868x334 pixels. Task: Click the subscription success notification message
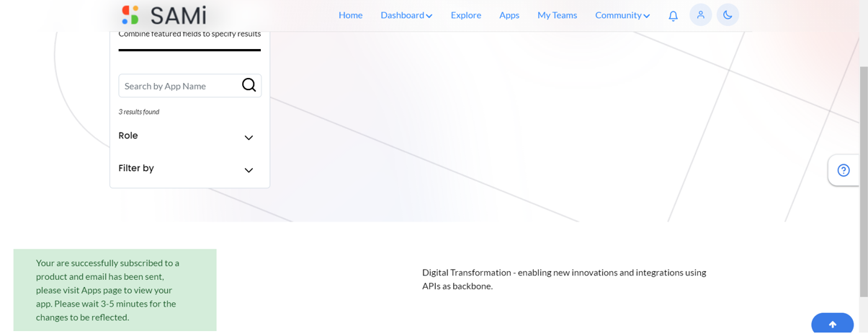tap(115, 290)
